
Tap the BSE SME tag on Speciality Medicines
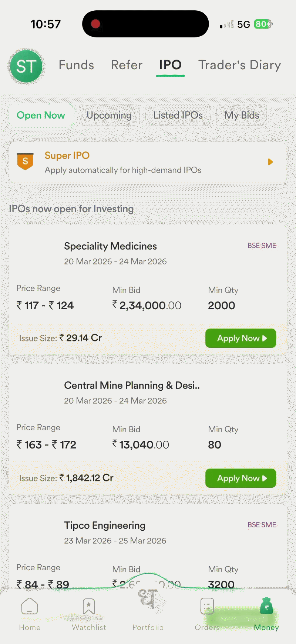[x=262, y=246]
